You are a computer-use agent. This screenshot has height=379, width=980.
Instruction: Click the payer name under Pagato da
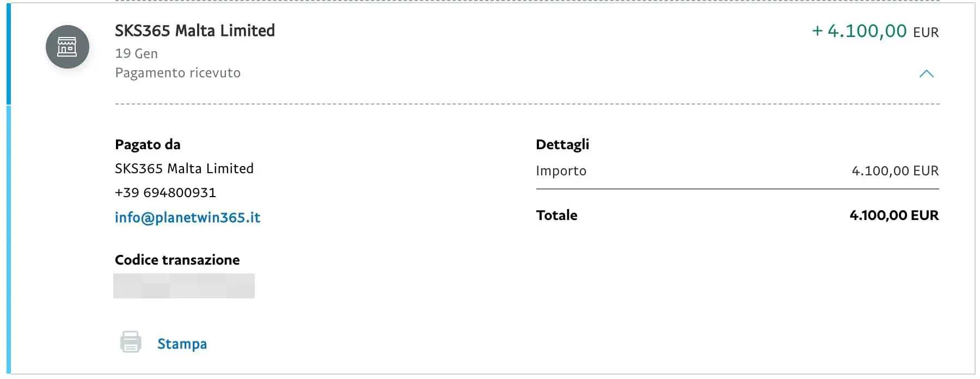click(184, 168)
